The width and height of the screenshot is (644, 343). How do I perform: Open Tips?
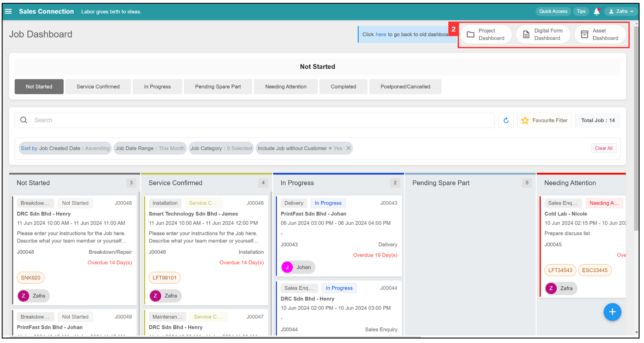(581, 11)
